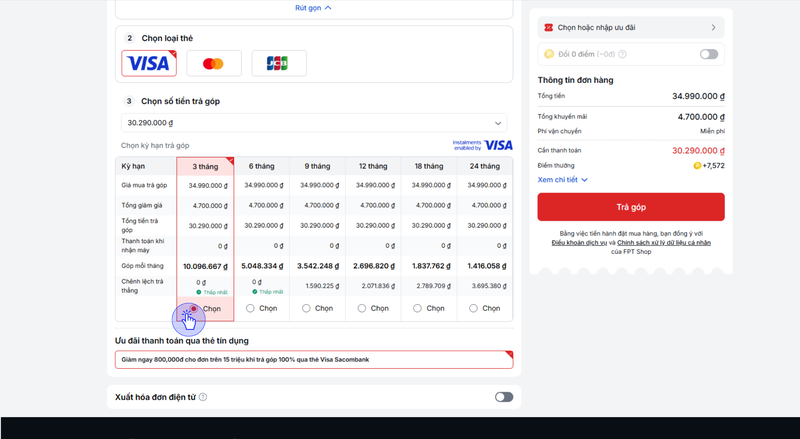800x439 pixels.
Task: Click the monthly payment 3.542.248 đ
Action: click(x=318, y=266)
